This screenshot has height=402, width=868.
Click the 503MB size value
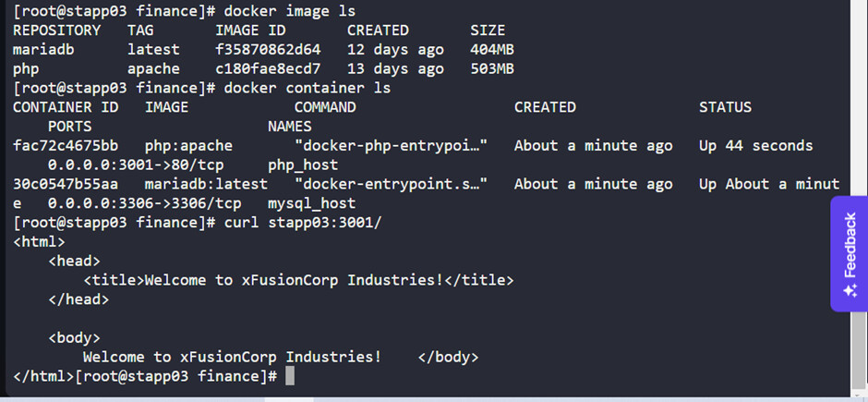pyautogui.click(x=492, y=68)
